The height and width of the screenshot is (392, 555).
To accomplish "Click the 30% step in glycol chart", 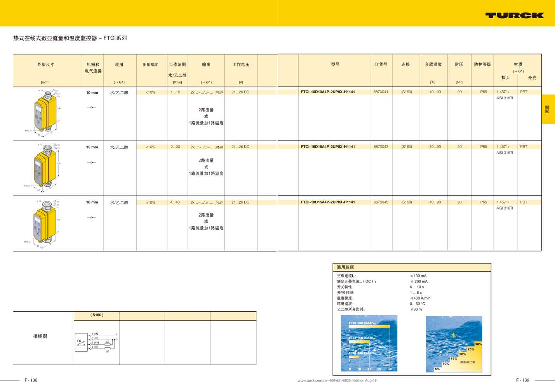I will pos(478,344).
